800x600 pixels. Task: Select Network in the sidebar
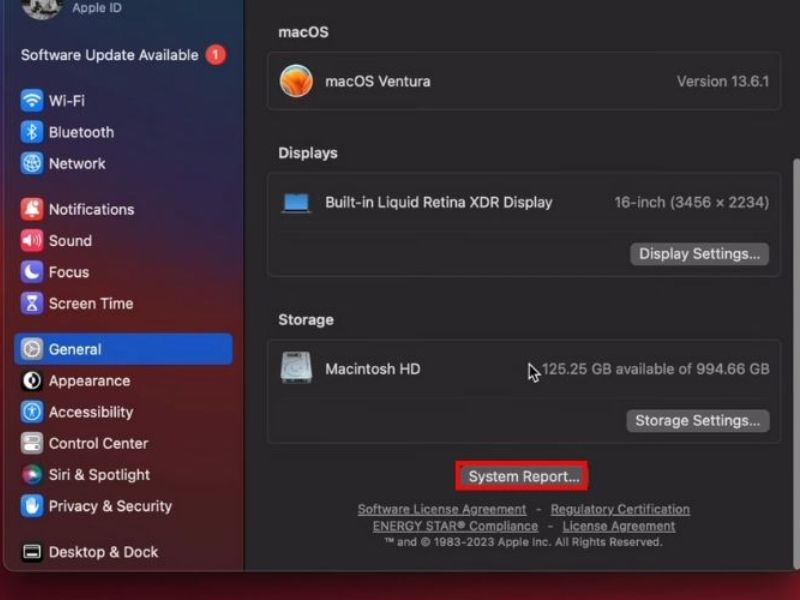[x=123, y=164]
